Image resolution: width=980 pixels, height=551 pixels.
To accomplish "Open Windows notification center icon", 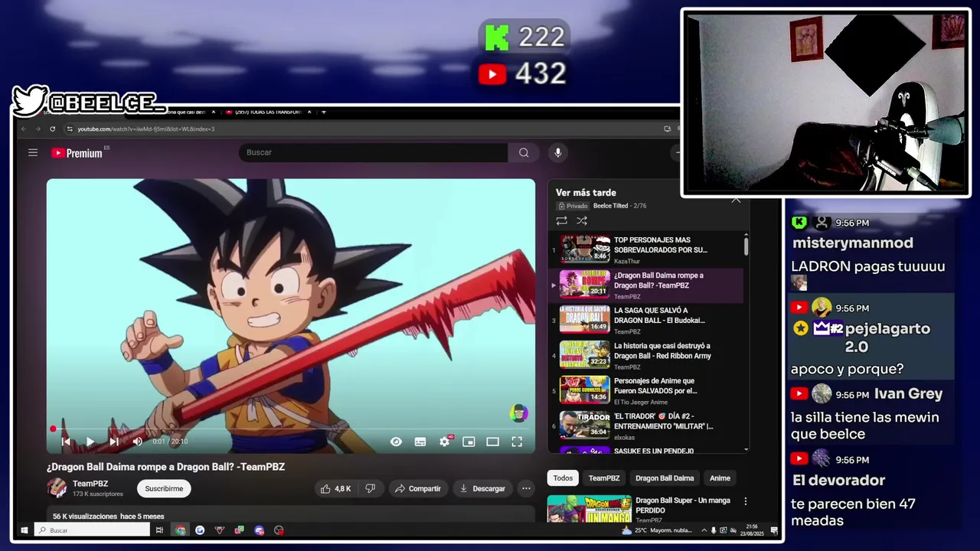I will 774,530.
